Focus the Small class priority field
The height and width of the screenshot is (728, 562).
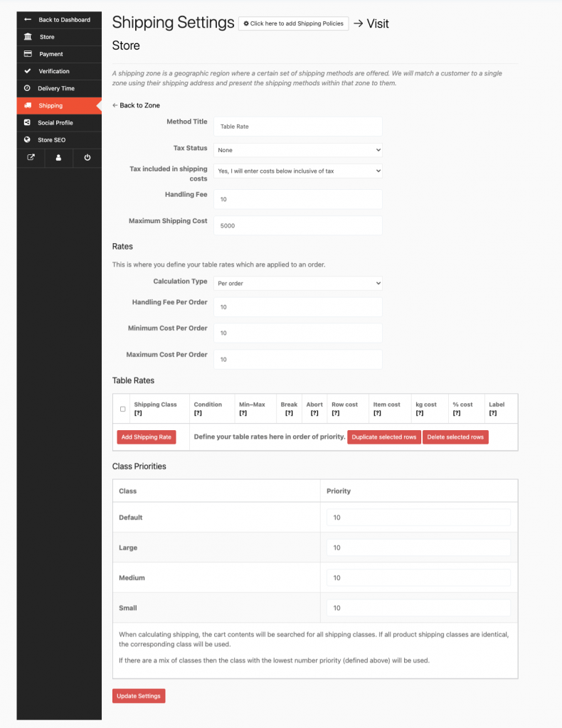pos(418,608)
